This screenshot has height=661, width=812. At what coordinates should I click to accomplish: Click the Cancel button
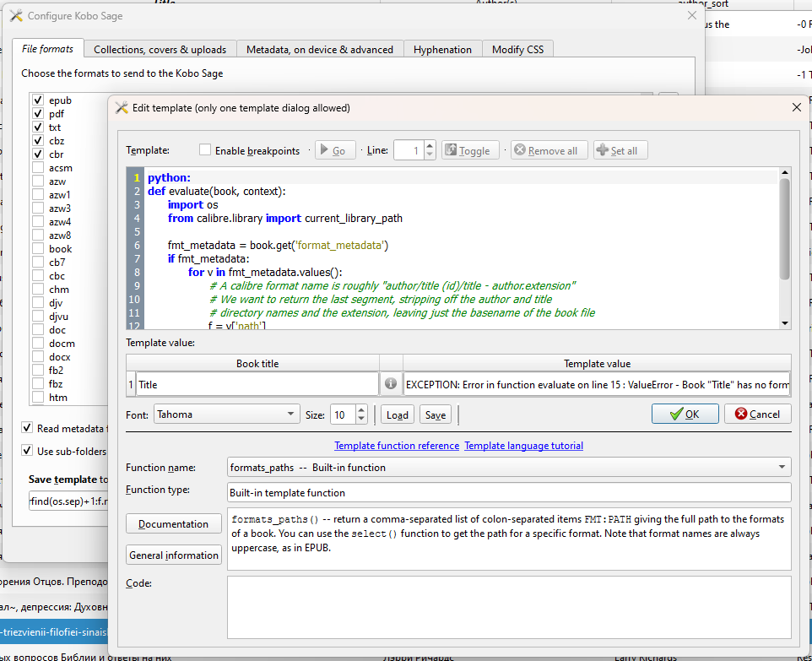pos(757,414)
